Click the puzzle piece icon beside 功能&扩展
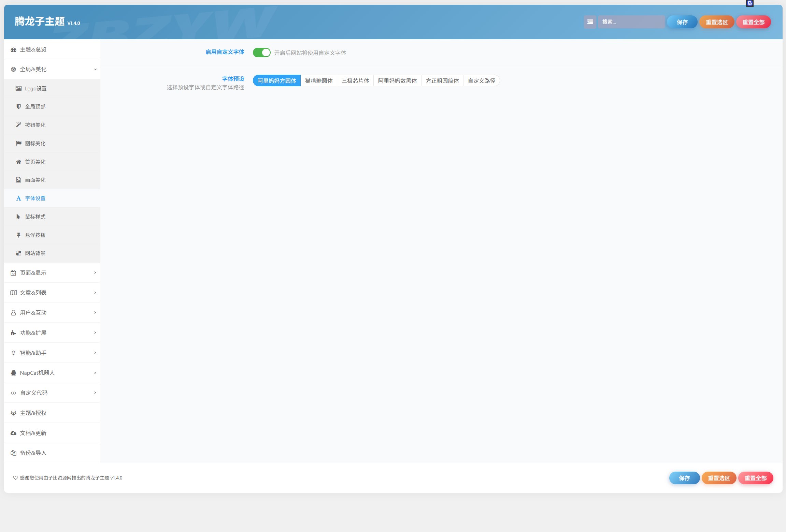Screen dimensions: 786x532 (x=14, y=333)
